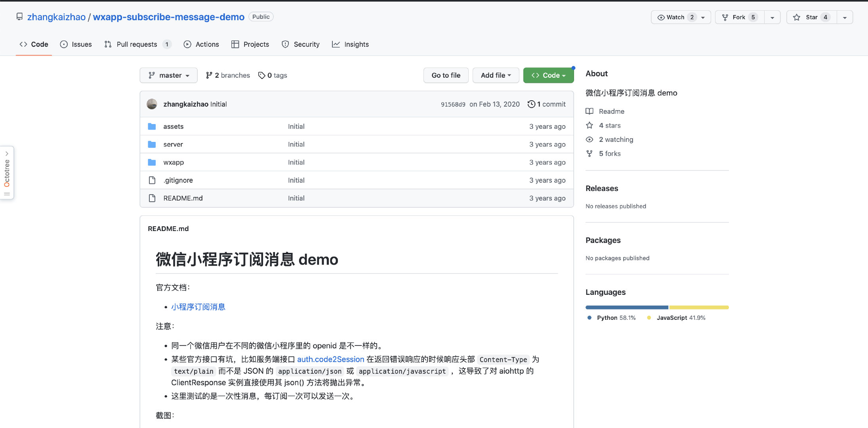This screenshot has height=428, width=868.
Task: Click the README.md file icon in file list
Action: pos(152,198)
